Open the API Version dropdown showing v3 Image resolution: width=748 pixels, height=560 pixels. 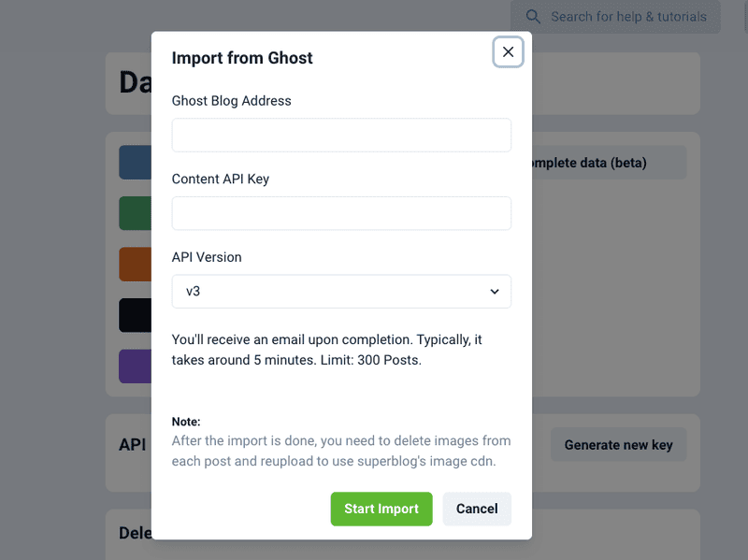pyautogui.click(x=341, y=291)
